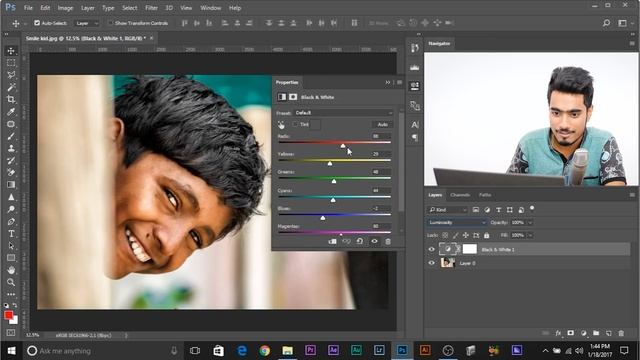
Task: Click the Reds slider handle
Action: point(343,145)
